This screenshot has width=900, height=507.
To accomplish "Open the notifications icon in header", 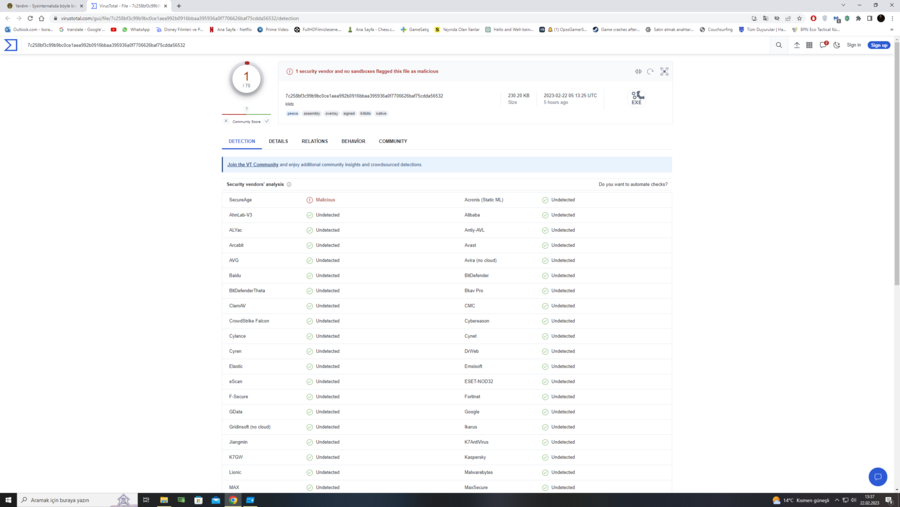I will (823, 45).
